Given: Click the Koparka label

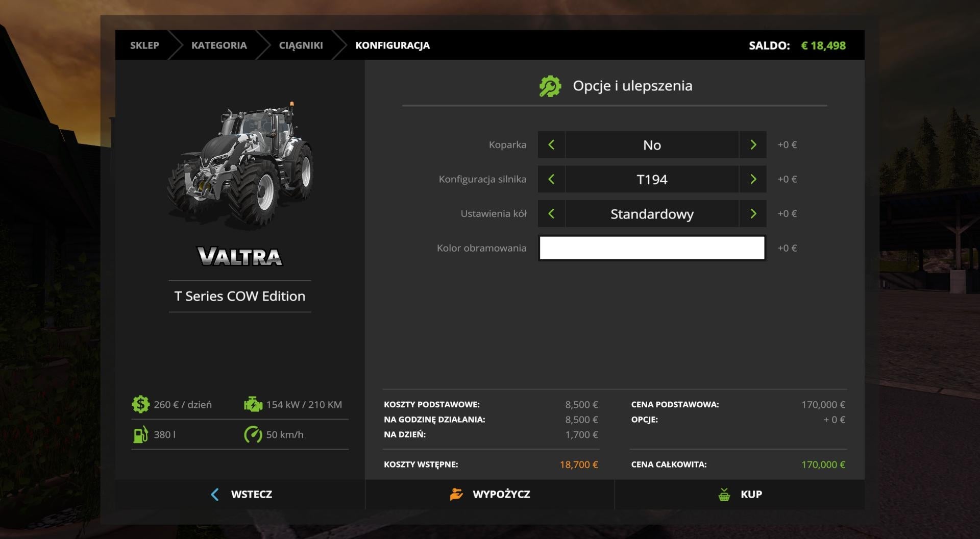Looking at the screenshot, I should [x=507, y=144].
